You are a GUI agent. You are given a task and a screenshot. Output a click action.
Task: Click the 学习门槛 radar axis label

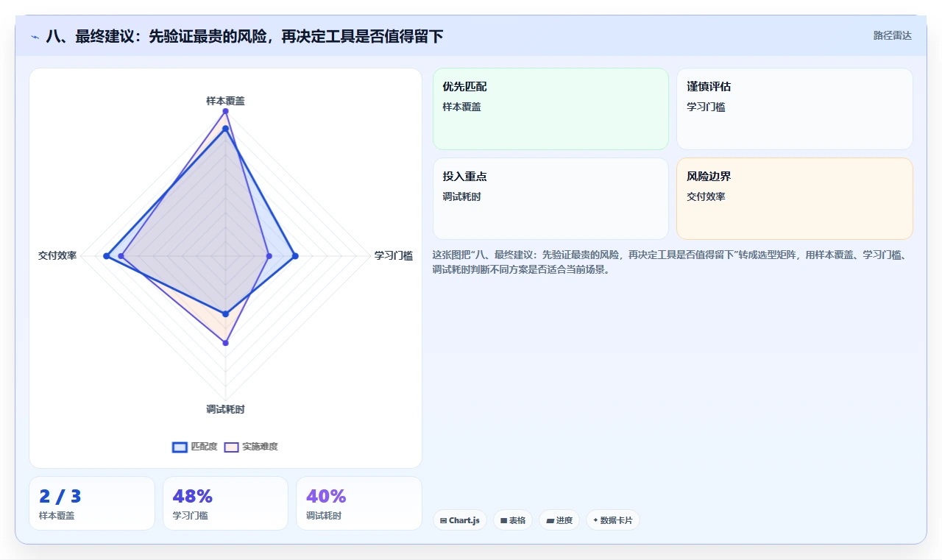coord(394,256)
